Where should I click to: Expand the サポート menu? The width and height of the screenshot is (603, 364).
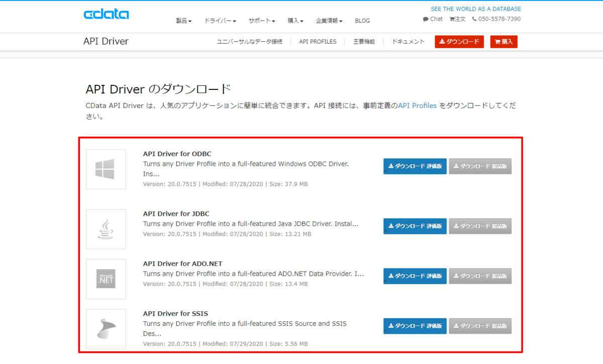point(262,21)
